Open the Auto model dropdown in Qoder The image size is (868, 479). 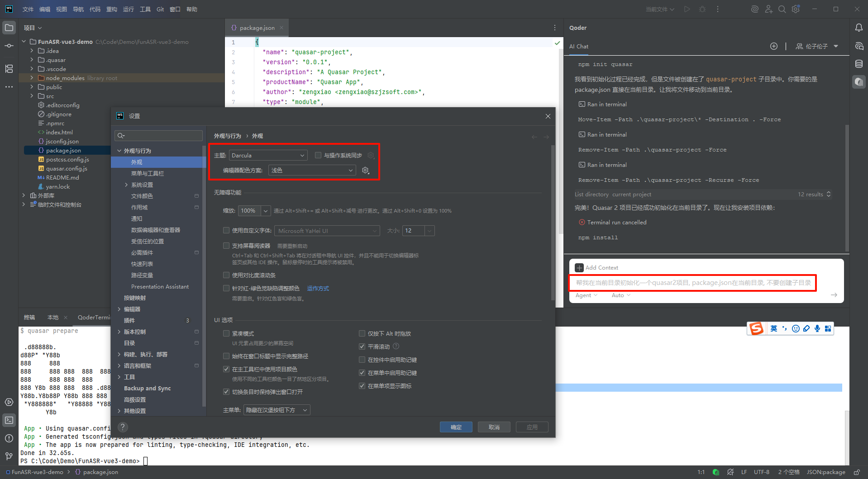pyautogui.click(x=621, y=295)
